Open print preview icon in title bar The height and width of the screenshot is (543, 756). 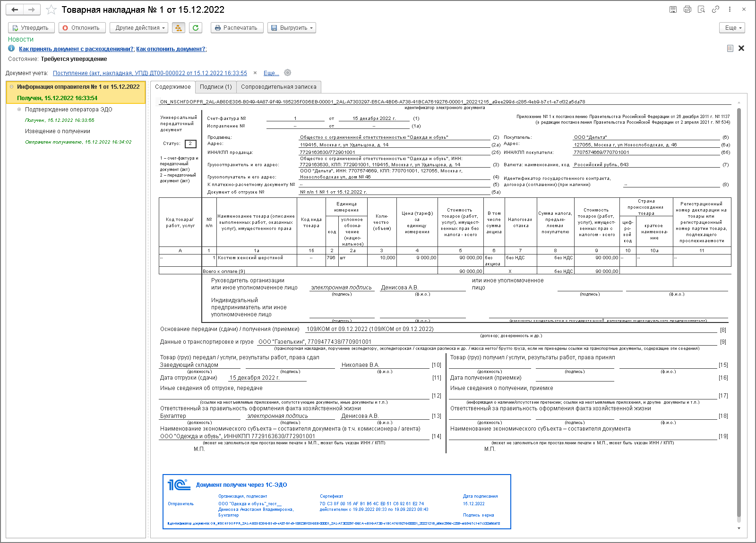701,9
